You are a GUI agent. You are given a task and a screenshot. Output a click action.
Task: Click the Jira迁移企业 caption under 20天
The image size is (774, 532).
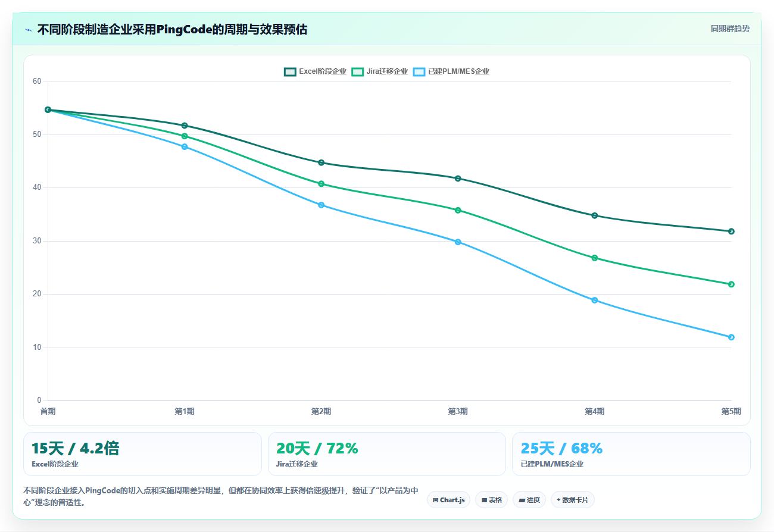pyautogui.click(x=297, y=464)
